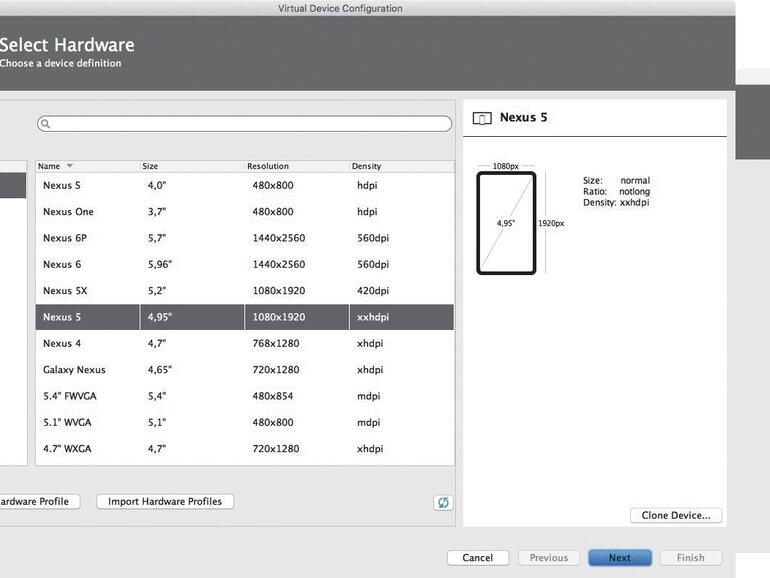Select the 4.7" WXGA device
The height and width of the screenshot is (578, 770).
67,449
